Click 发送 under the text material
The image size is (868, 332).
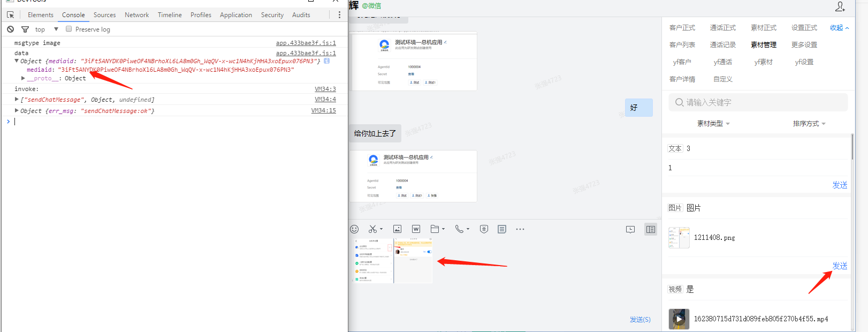click(840, 185)
